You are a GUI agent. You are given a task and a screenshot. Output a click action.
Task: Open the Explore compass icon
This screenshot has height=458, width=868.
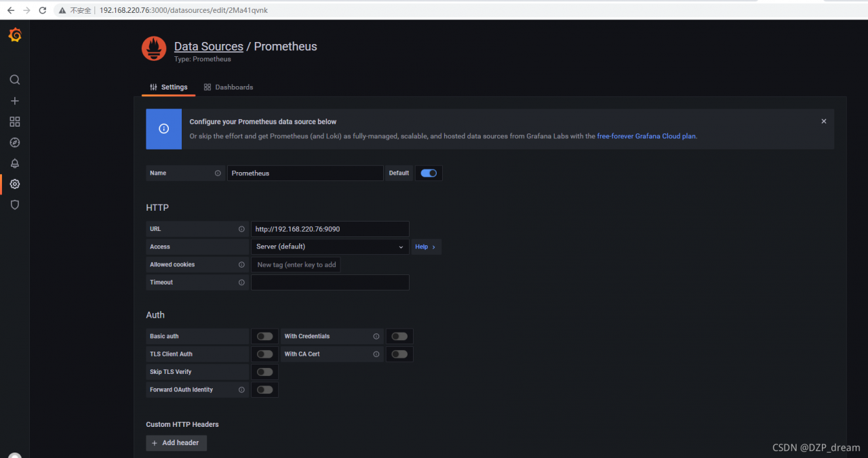(x=15, y=142)
